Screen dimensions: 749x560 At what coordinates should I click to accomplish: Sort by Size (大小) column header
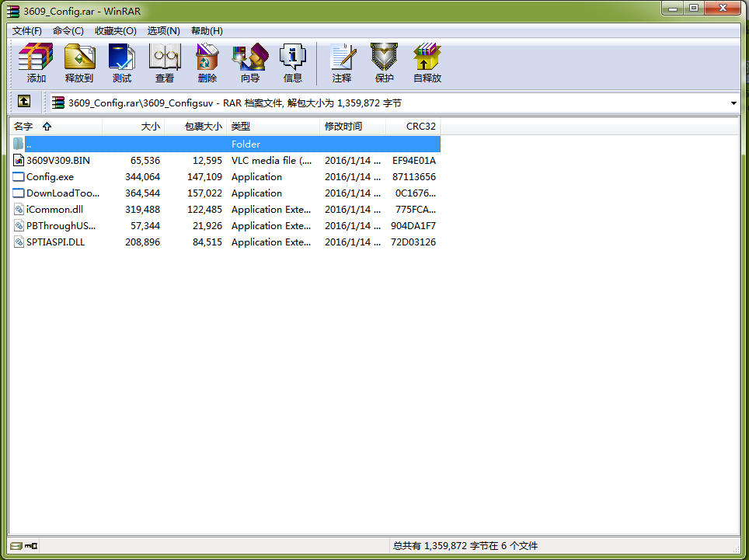coord(134,127)
